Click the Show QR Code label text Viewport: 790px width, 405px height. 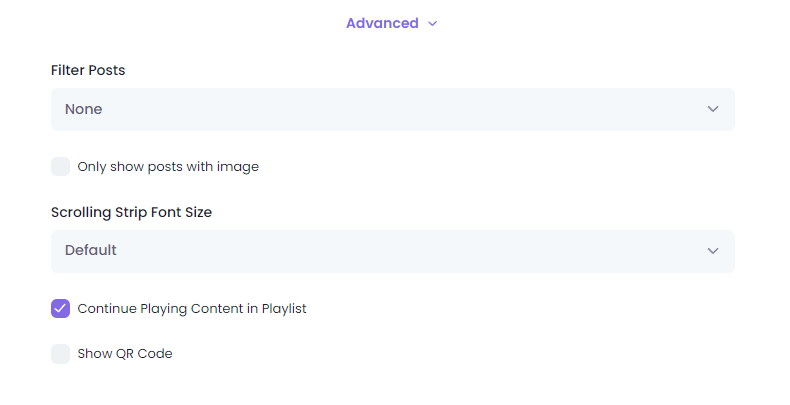[125, 354]
